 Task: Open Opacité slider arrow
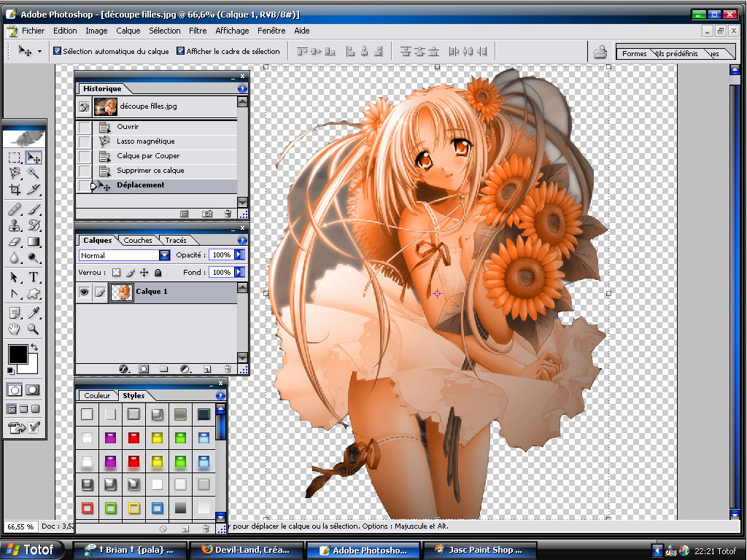coord(239,254)
